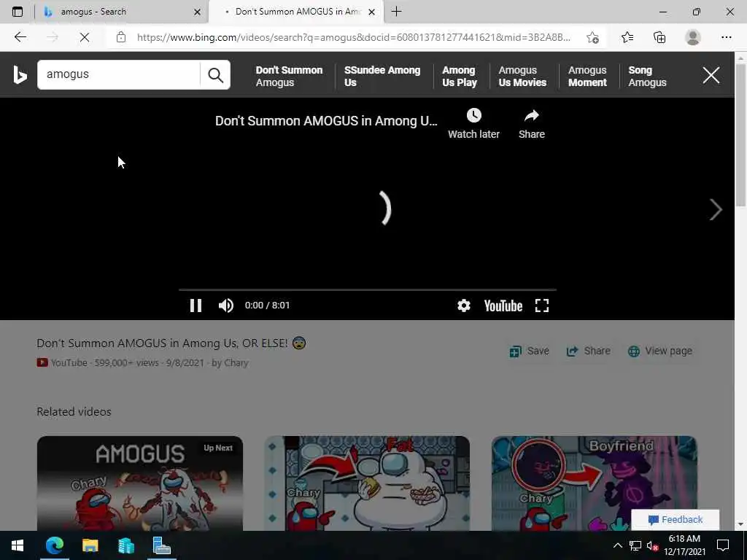This screenshot has height=560, width=747.
Task: Add video to Watch later
Action: tap(473, 124)
